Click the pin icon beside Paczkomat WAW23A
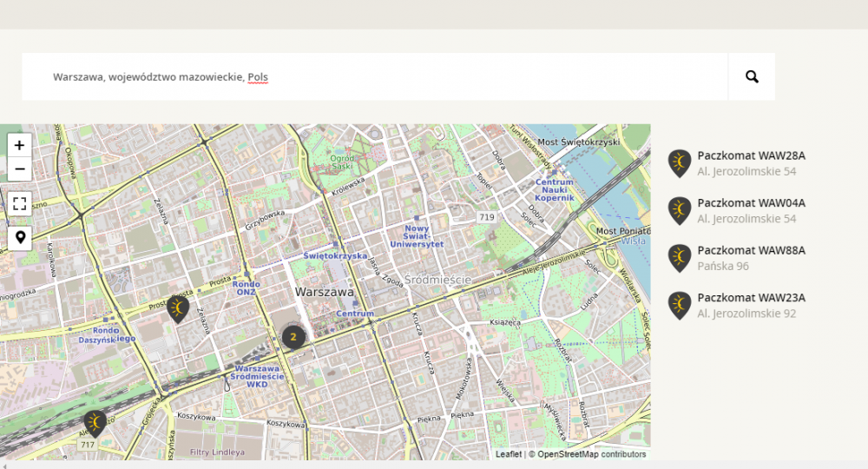The height and width of the screenshot is (469, 868). click(680, 306)
